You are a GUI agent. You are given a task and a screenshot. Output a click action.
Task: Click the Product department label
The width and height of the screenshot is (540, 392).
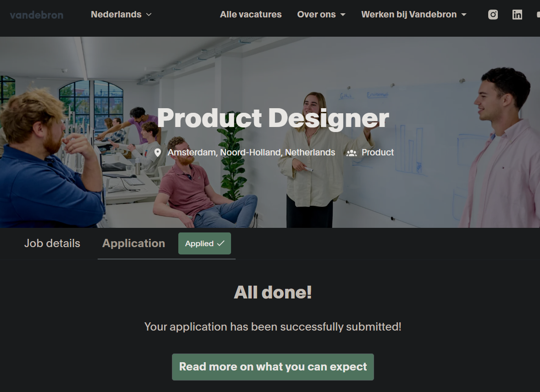377,152
